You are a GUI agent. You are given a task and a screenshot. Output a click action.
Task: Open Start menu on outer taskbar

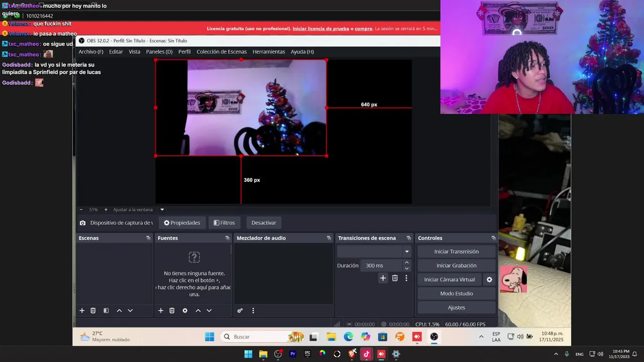coord(248,354)
